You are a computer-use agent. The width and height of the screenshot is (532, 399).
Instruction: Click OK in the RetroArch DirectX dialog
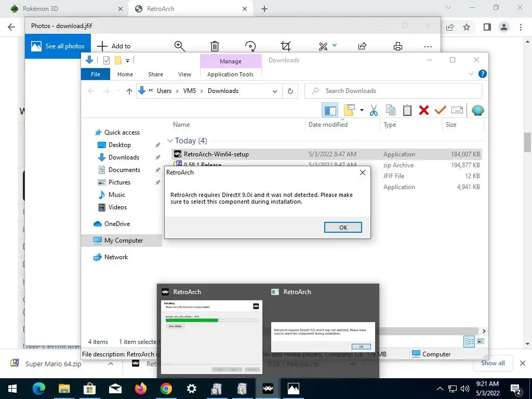point(343,228)
